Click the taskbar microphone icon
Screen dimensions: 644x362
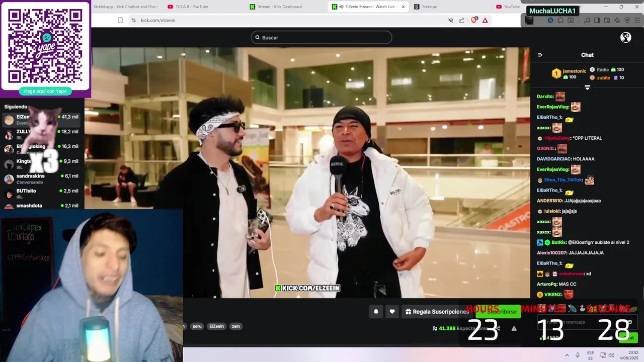coord(578,355)
